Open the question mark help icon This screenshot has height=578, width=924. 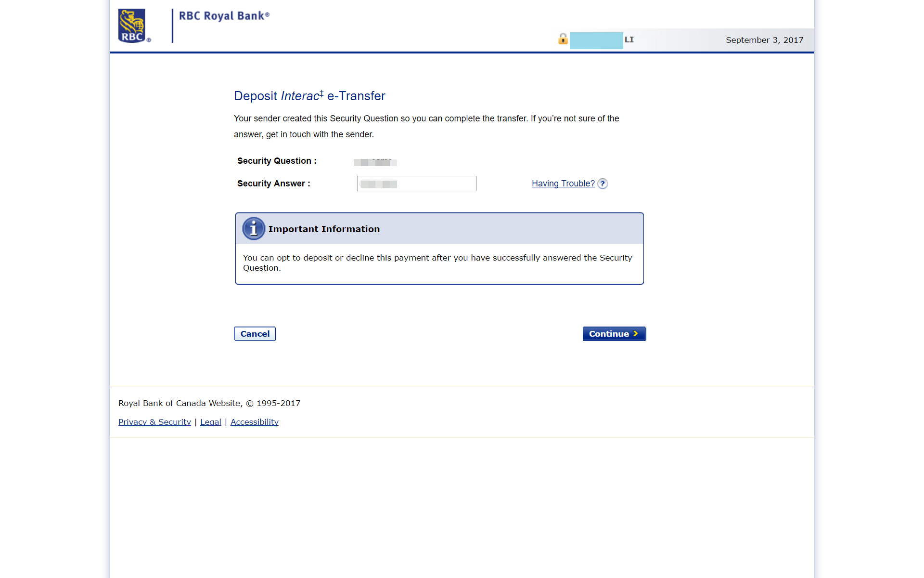(x=603, y=184)
